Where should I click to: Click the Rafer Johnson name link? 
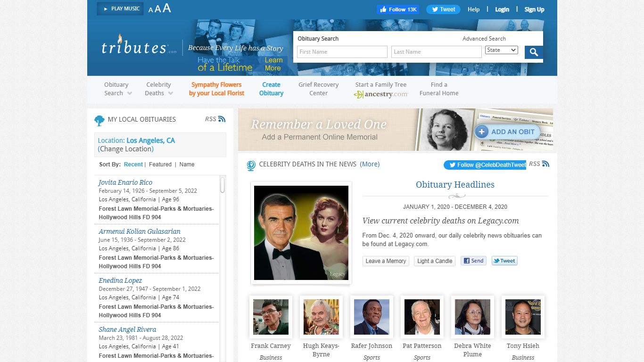click(372, 346)
